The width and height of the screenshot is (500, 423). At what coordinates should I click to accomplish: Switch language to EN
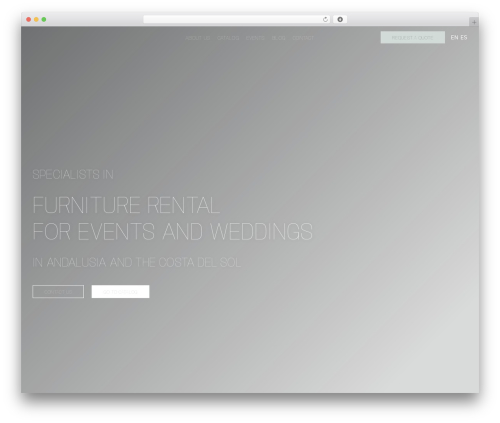pos(454,38)
